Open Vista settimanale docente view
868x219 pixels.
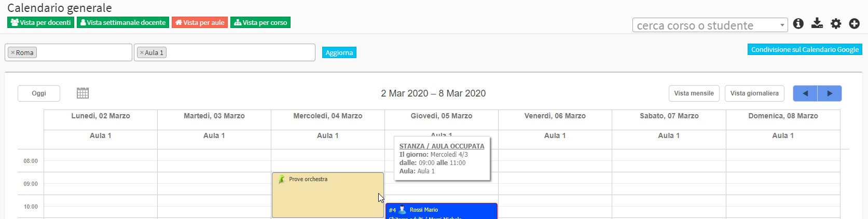point(123,22)
